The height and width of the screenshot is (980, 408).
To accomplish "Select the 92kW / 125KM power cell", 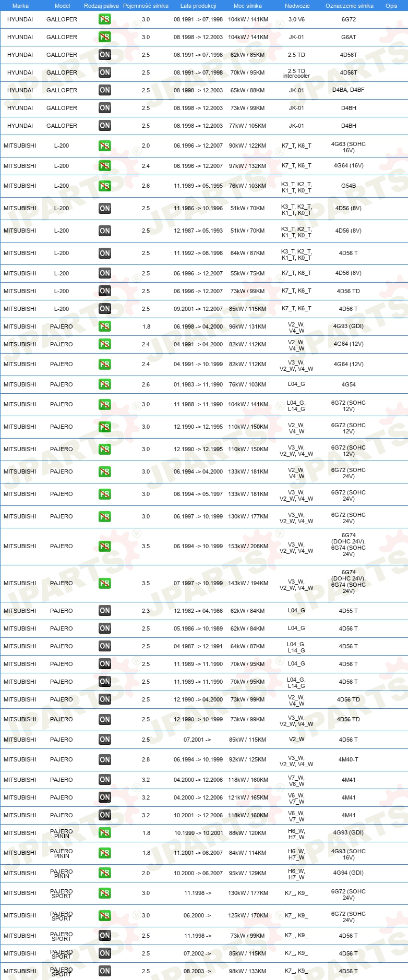I will coord(248,759).
